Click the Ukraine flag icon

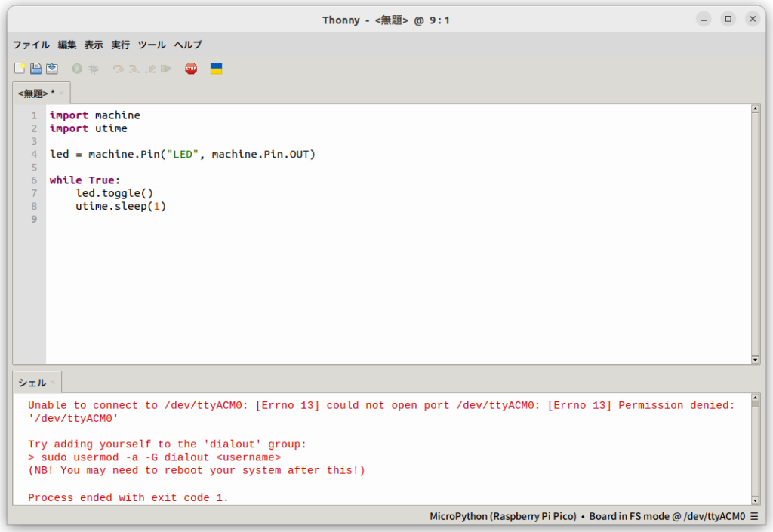click(216, 69)
